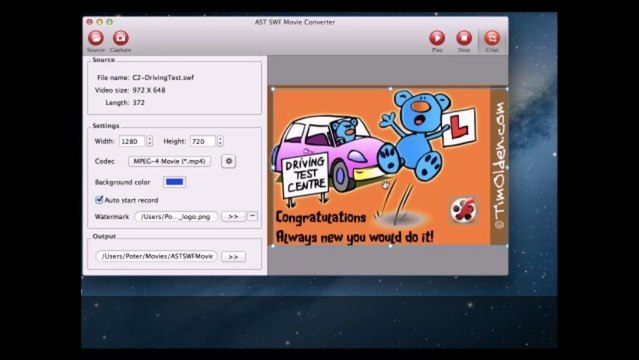
Task: Pick the blue Background color swatch
Action: [174, 182]
